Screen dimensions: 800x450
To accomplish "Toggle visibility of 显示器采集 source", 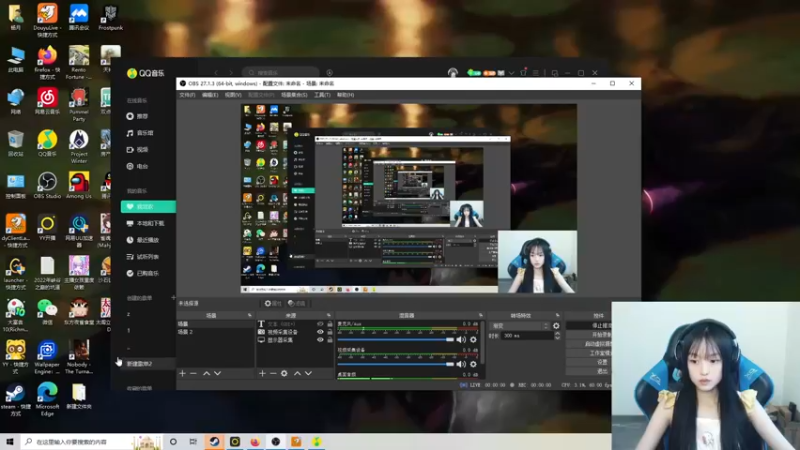I will (x=320, y=340).
